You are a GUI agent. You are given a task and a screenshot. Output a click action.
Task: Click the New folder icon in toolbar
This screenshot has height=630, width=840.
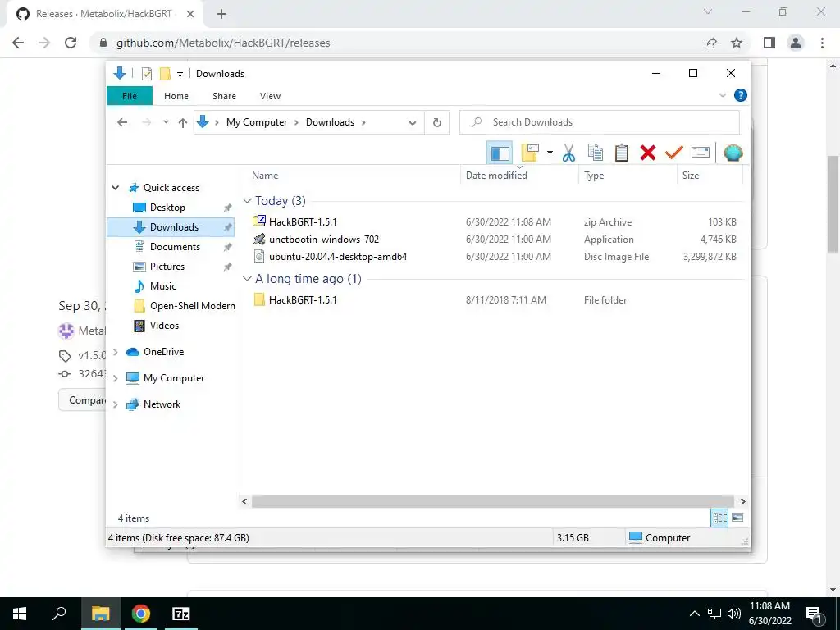point(530,153)
